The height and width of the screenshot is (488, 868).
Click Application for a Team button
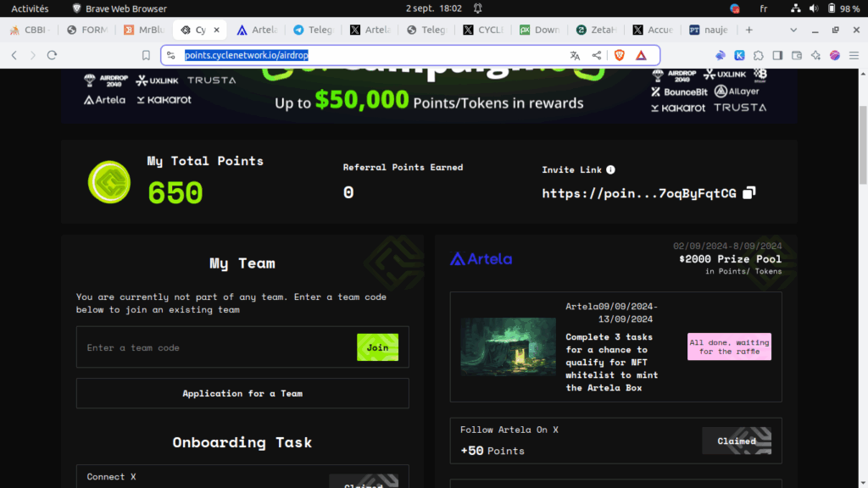[x=242, y=393]
